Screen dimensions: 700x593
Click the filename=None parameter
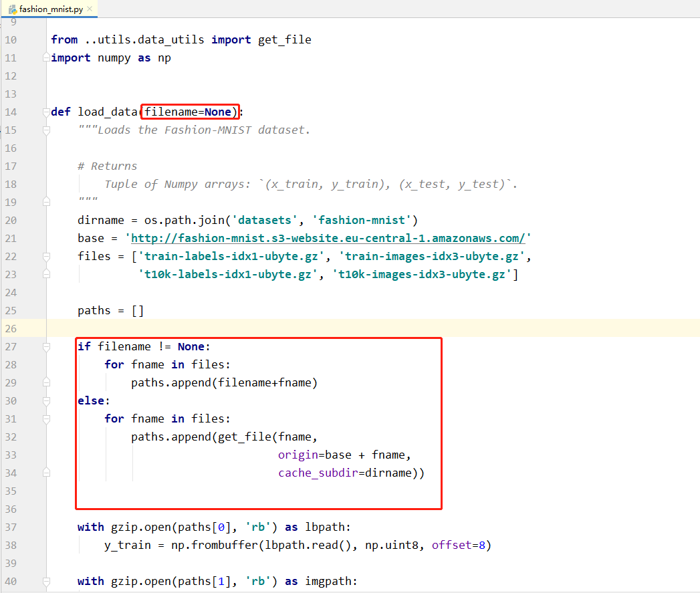point(188,112)
